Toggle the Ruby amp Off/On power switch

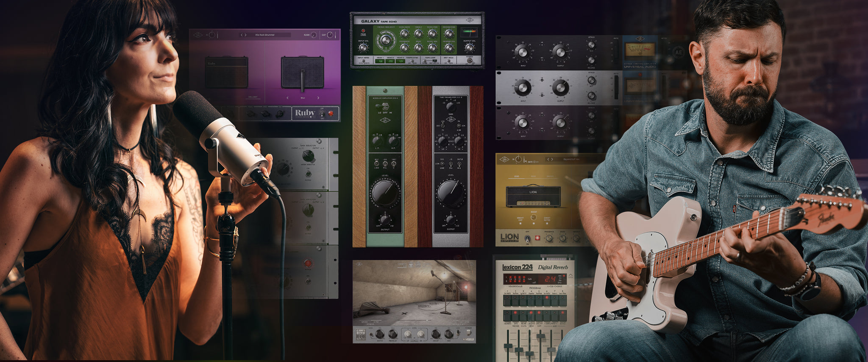[322, 114]
